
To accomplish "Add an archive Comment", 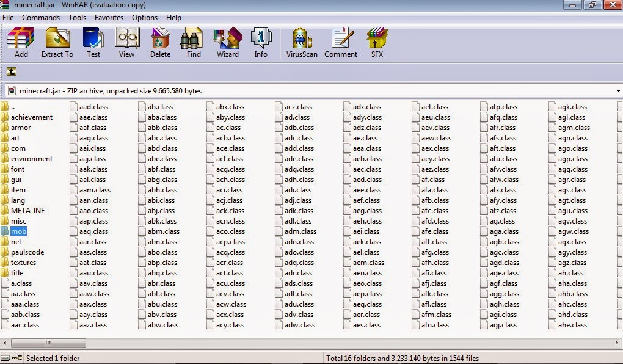I will click(341, 43).
